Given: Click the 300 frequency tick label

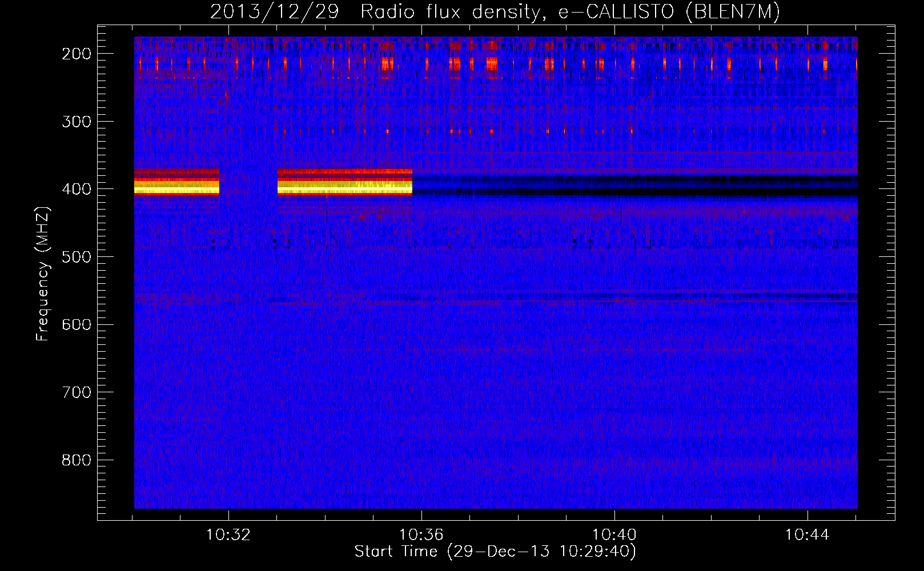Looking at the screenshot, I should coord(77,122).
